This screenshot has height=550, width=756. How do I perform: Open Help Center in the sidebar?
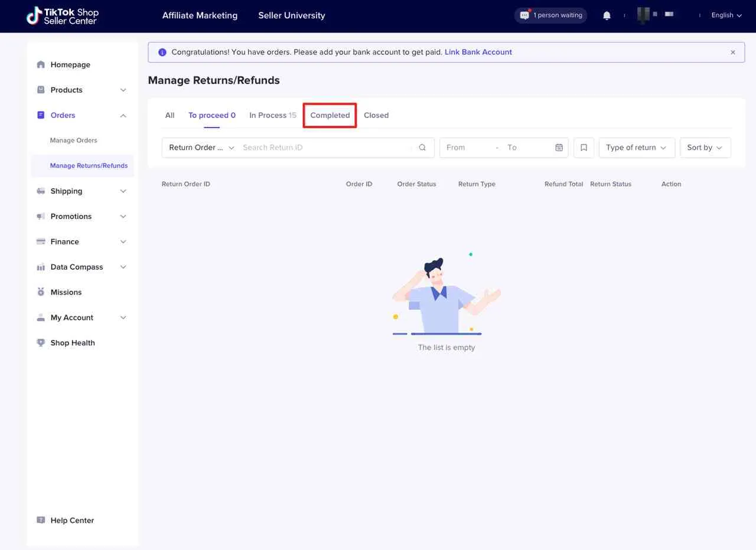[72, 520]
